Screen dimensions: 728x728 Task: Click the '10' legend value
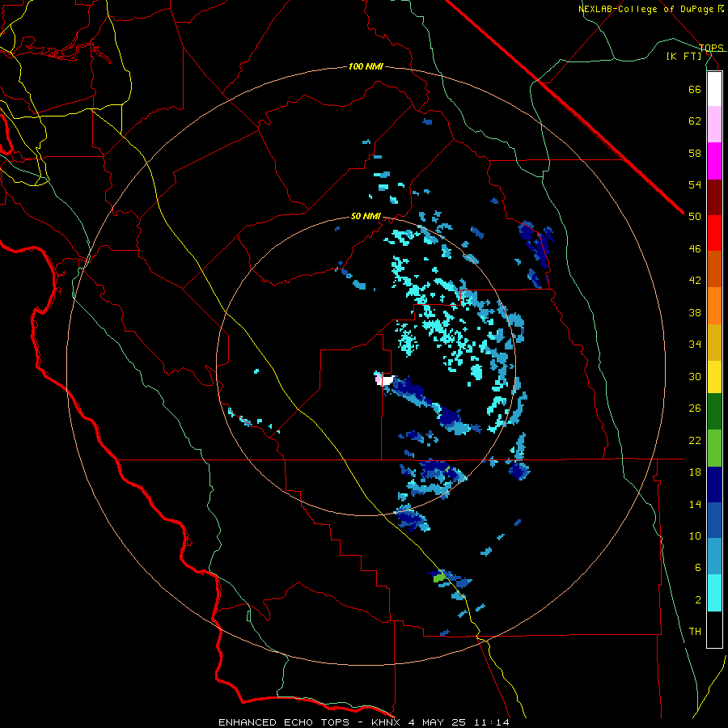pyautogui.click(x=695, y=535)
